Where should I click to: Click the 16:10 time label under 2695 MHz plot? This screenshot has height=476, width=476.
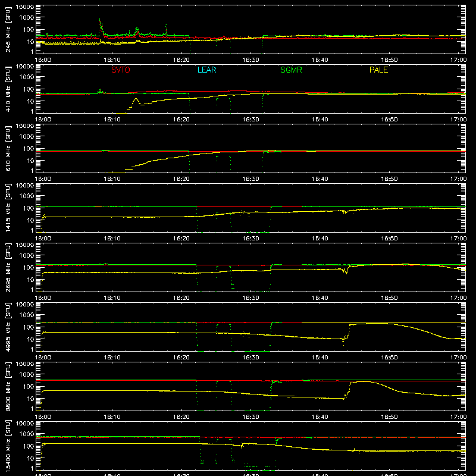click(x=112, y=298)
